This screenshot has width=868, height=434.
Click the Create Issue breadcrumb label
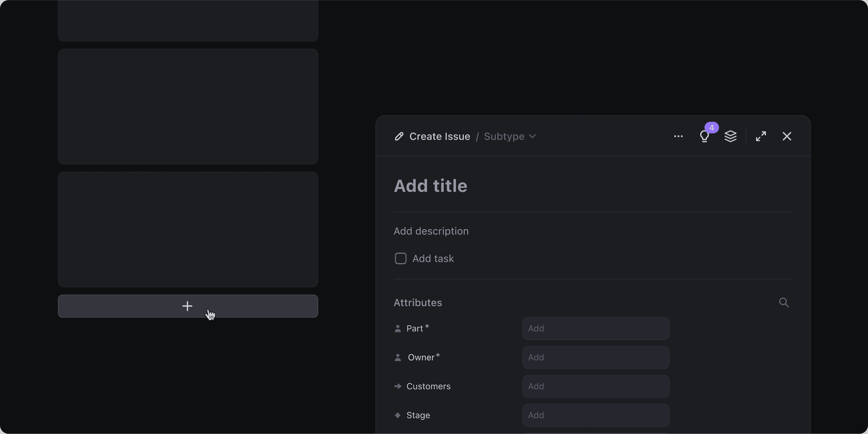click(x=439, y=136)
